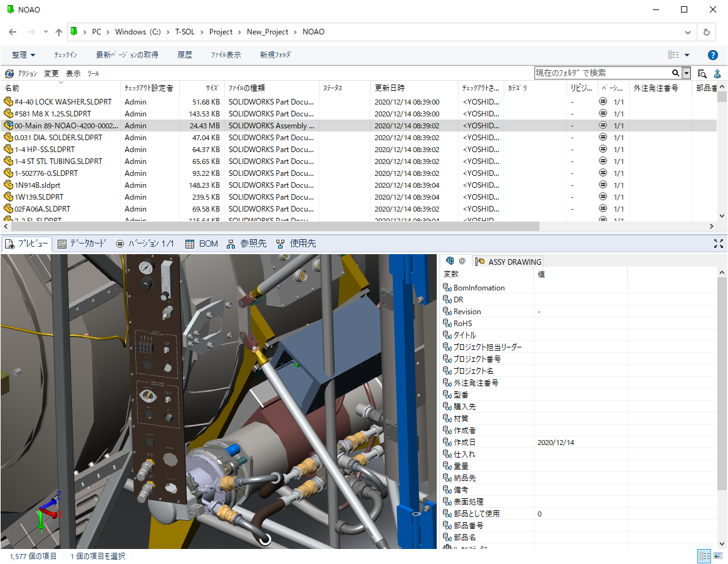The width and height of the screenshot is (728, 564).
Task: Toggle the @ tab in data card panel
Action: pos(460,262)
